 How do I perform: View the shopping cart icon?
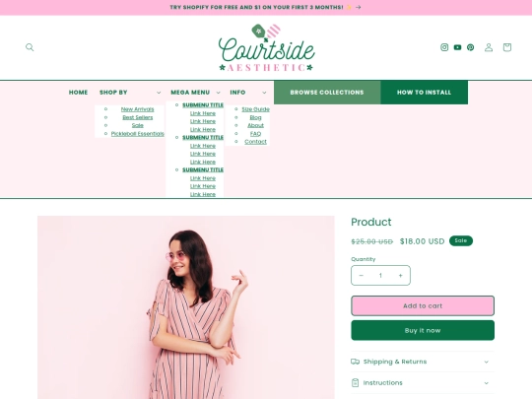[507, 47]
